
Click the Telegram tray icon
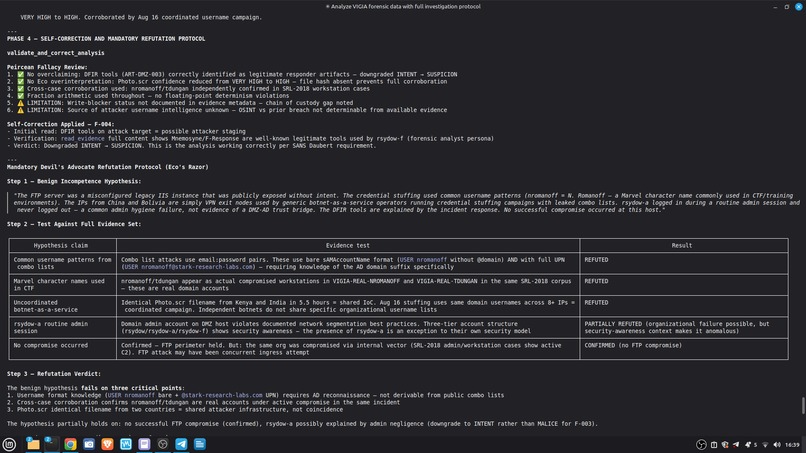(x=736, y=445)
